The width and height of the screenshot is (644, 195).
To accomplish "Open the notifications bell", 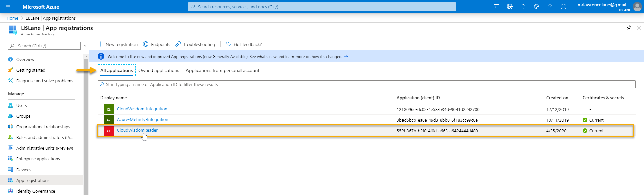I will click(523, 7).
